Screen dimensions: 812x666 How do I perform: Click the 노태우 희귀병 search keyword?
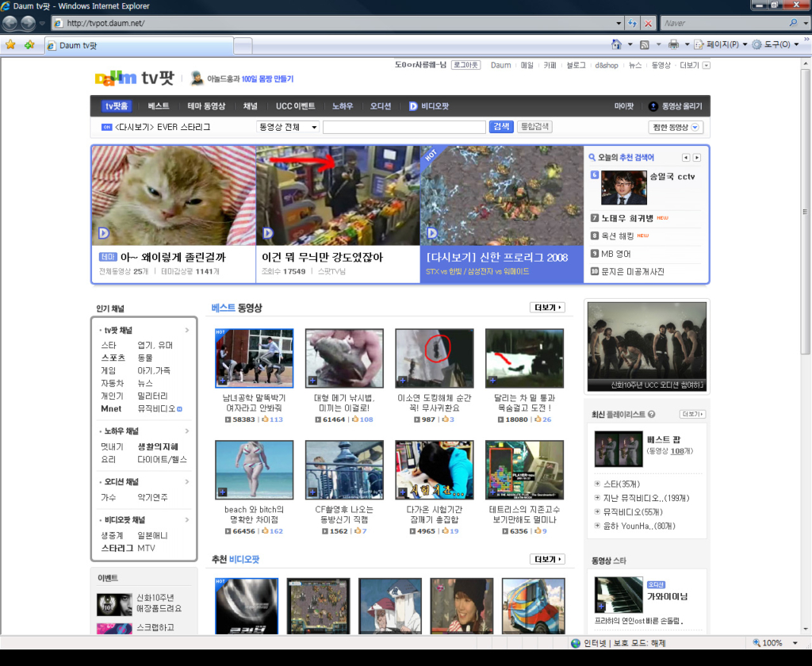click(x=627, y=218)
